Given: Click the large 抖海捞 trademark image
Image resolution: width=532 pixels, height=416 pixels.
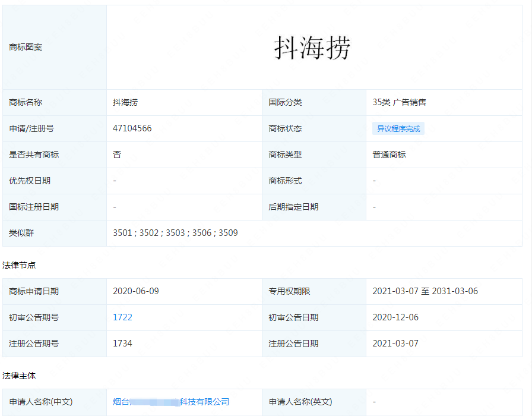Looking at the screenshot, I should (x=312, y=48).
